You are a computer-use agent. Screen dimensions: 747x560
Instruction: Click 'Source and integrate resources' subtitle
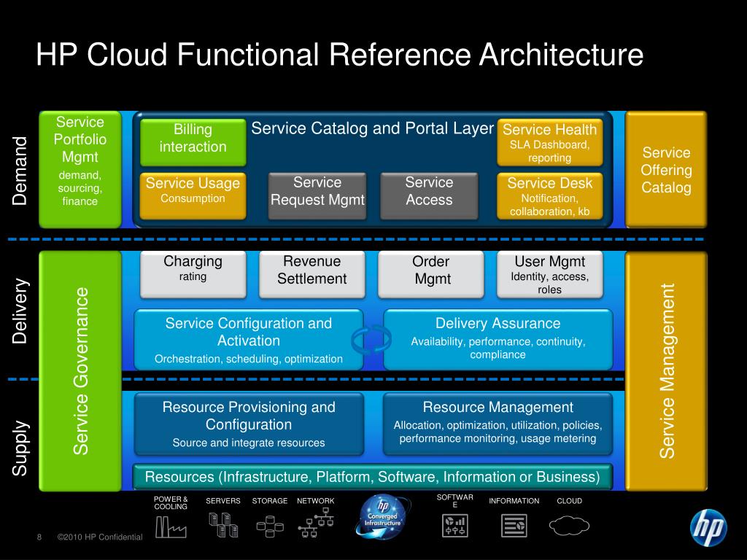(x=249, y=443)
